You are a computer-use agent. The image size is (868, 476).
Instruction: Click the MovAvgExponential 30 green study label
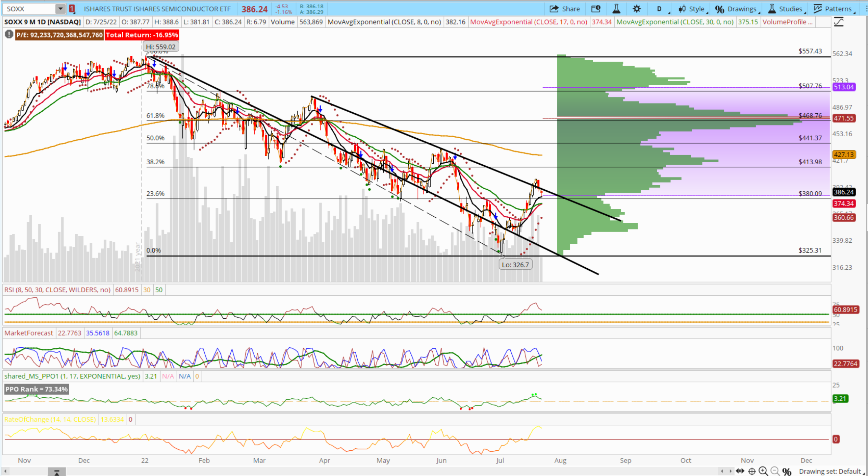tap(675, 22)
